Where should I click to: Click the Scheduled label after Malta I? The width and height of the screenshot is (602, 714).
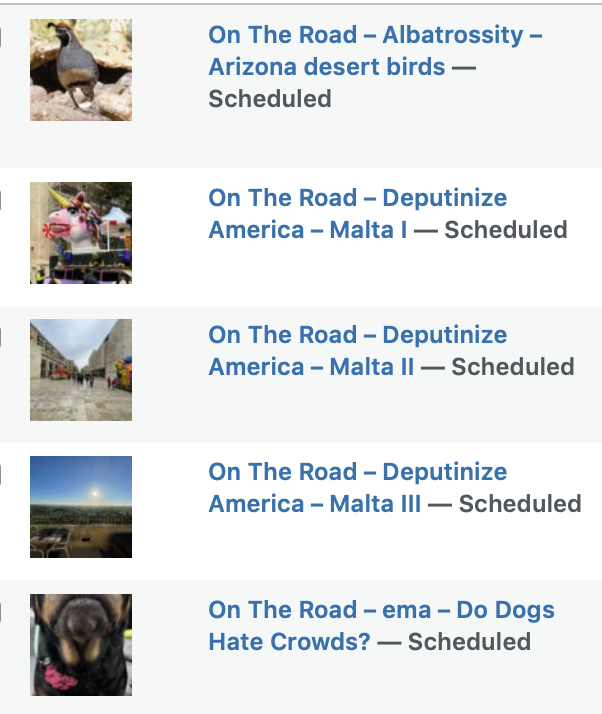pyautogui.click(x=505, y=230)
